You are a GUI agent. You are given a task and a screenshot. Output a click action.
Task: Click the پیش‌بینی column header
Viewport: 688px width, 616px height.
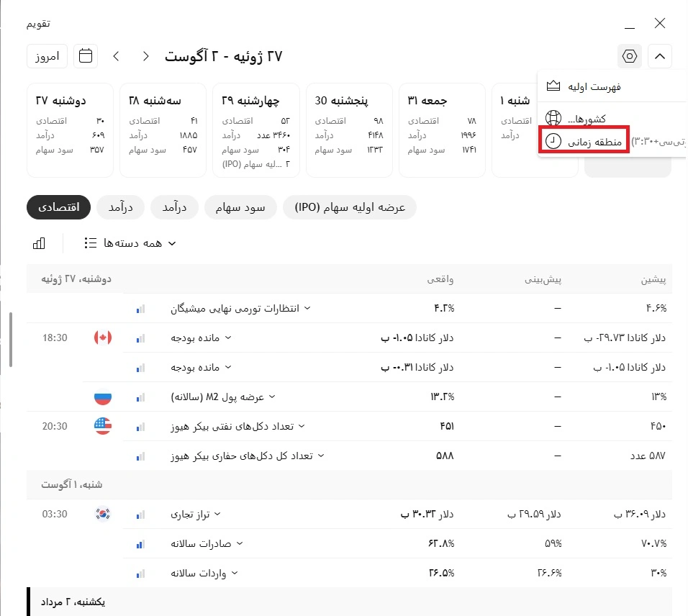click(x=543, y=279)
